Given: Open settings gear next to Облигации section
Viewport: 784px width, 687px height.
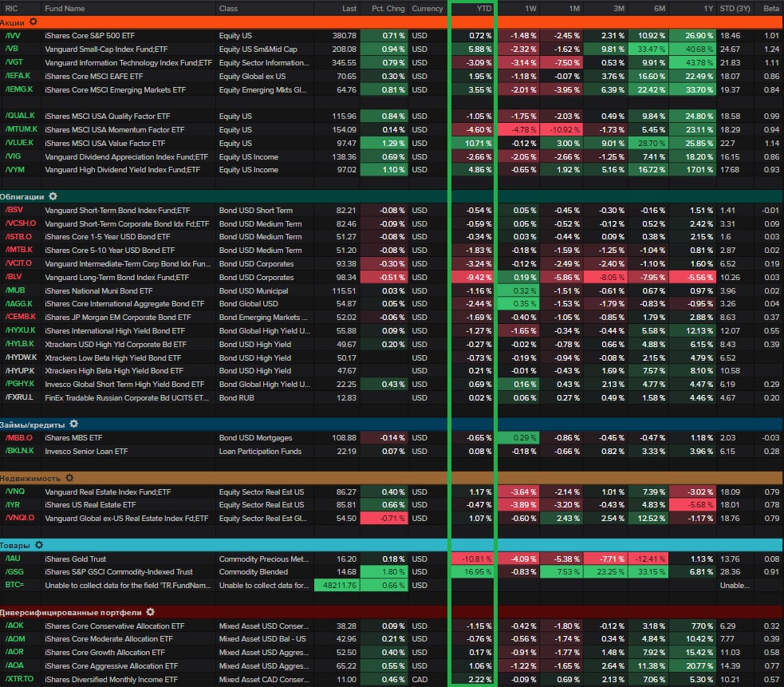Looking at the screenshot, I should pyautogui.click(x=53, y=196).
